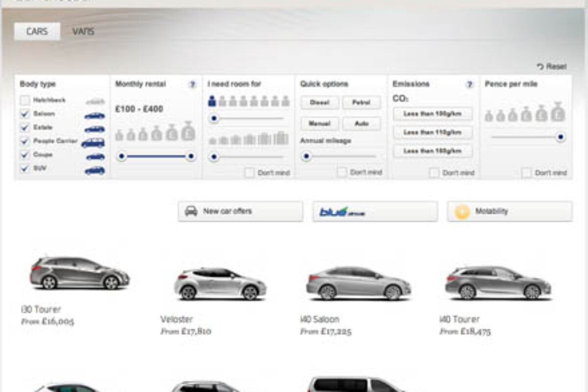Click the 'From £17,225' price text
588x392 pixels.
click(x=326, y=331)
